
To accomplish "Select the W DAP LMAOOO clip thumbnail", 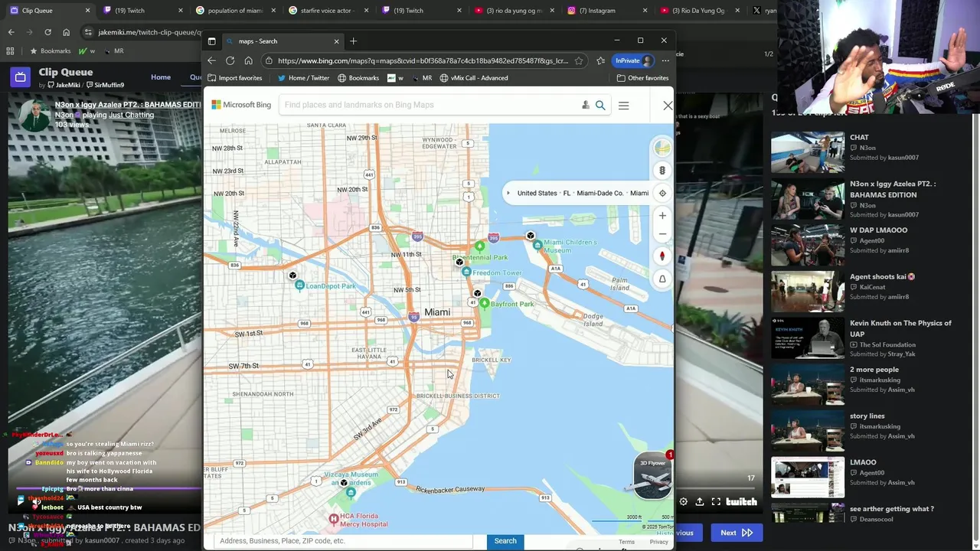I will click(808, 245).
